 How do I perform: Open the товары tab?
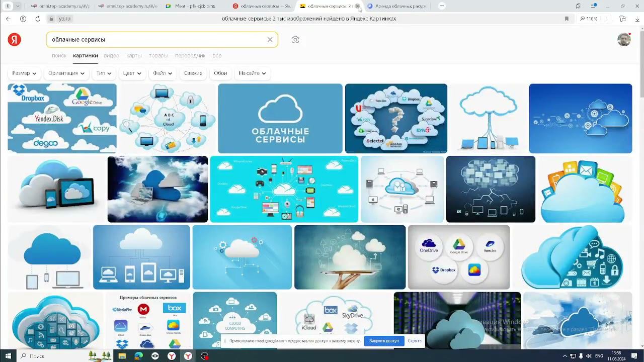click(x=158, y=56)
